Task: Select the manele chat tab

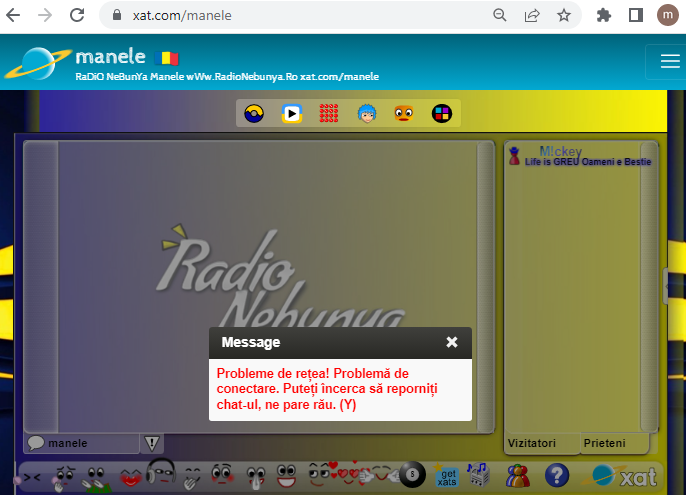Action: [x=82, y=443]
